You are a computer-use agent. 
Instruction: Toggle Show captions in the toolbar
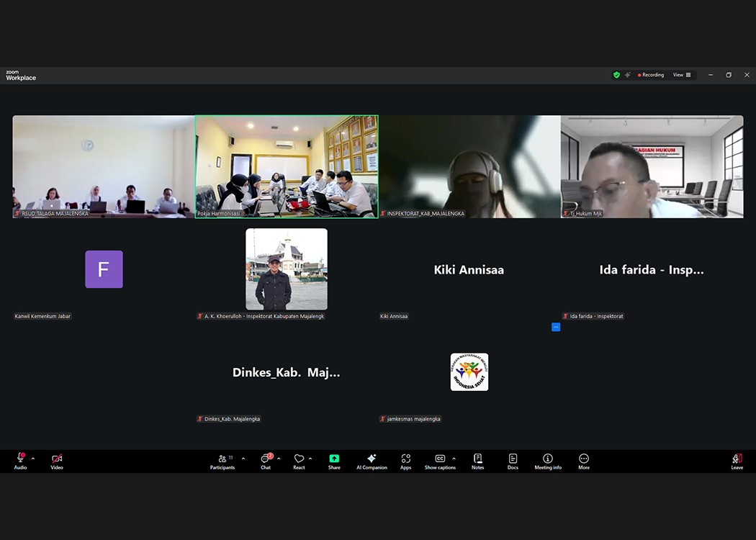tap(440, 461)
